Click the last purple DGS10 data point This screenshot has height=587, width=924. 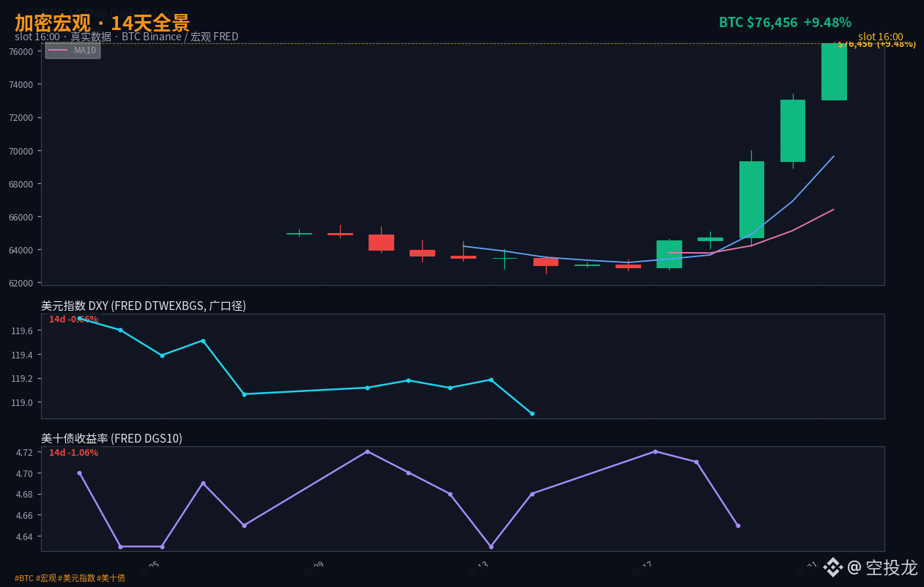[738, 525]
